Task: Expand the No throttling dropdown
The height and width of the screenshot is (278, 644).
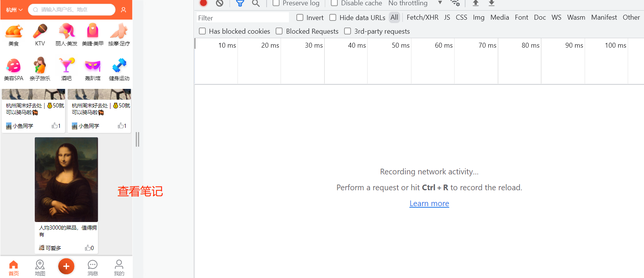Action: pyautogui.click(x=415, y=3)
